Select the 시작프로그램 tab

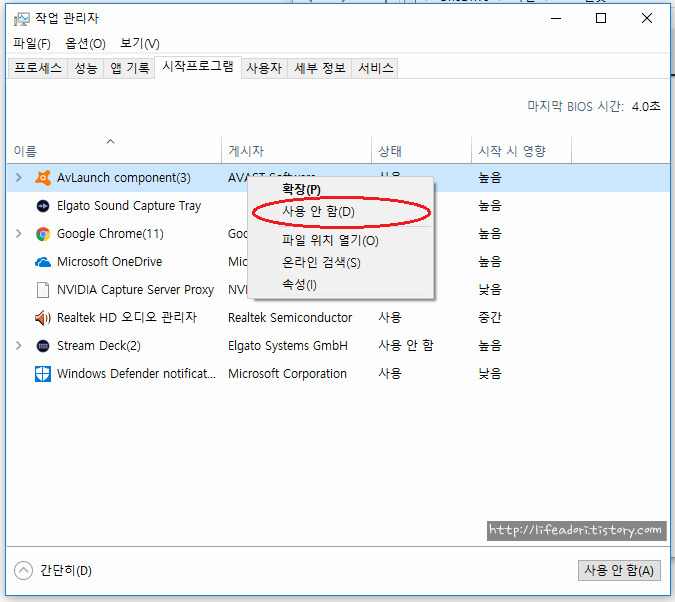[x=198, y=67]
